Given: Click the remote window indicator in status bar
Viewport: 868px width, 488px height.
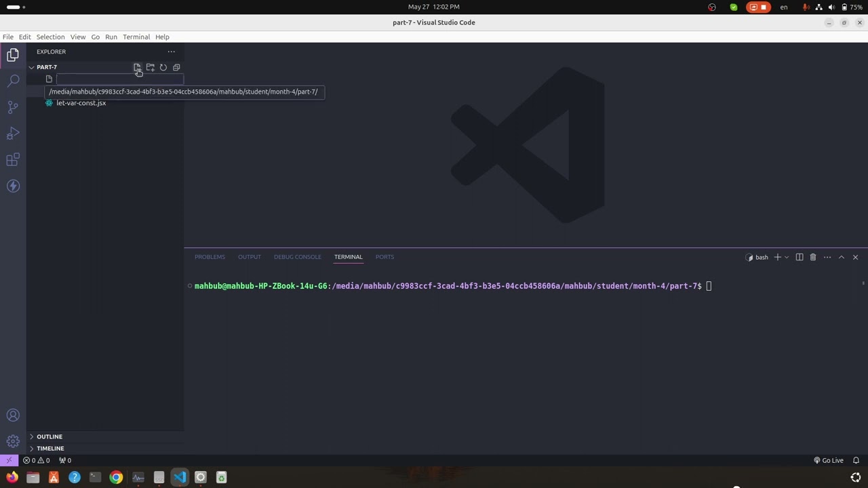Looking at the screenshot, I should 9,460.
